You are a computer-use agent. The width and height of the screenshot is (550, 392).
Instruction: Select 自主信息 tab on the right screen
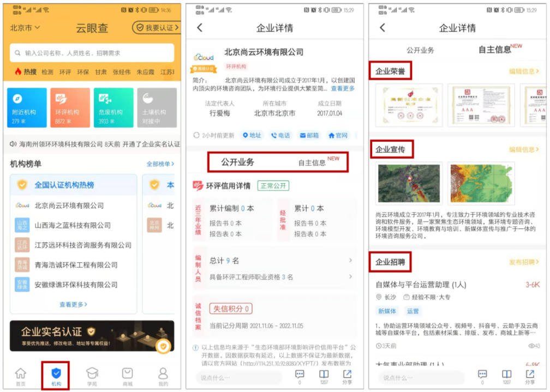pos(495,50)
